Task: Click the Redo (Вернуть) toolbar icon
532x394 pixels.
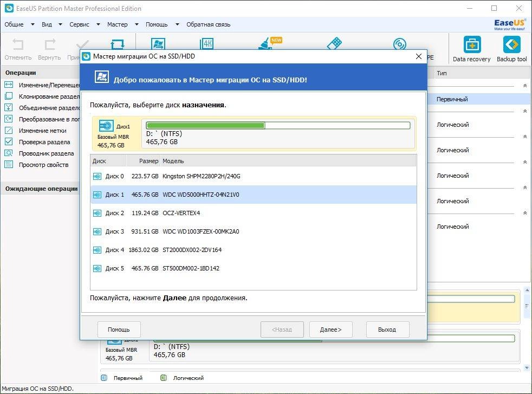Action: (x=50, y=44)
